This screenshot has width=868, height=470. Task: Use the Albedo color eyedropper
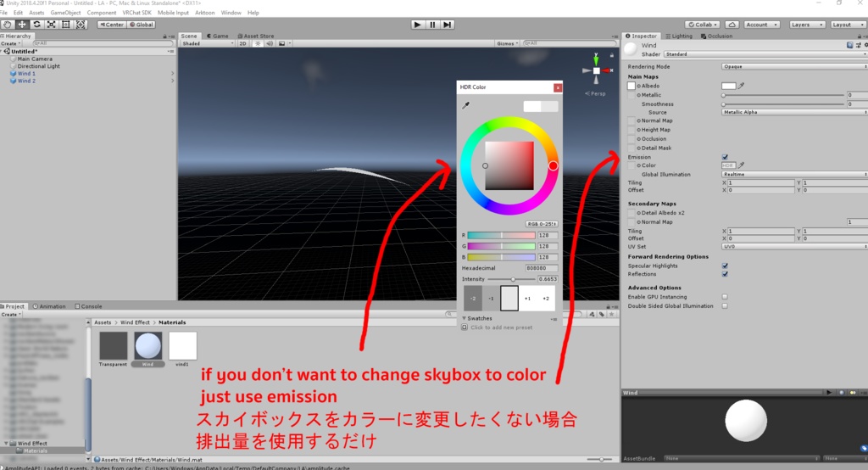click(741, 86)
